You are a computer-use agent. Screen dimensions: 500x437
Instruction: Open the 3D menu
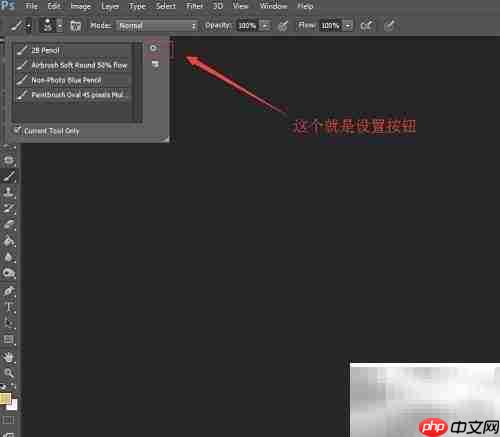point(218,6)
